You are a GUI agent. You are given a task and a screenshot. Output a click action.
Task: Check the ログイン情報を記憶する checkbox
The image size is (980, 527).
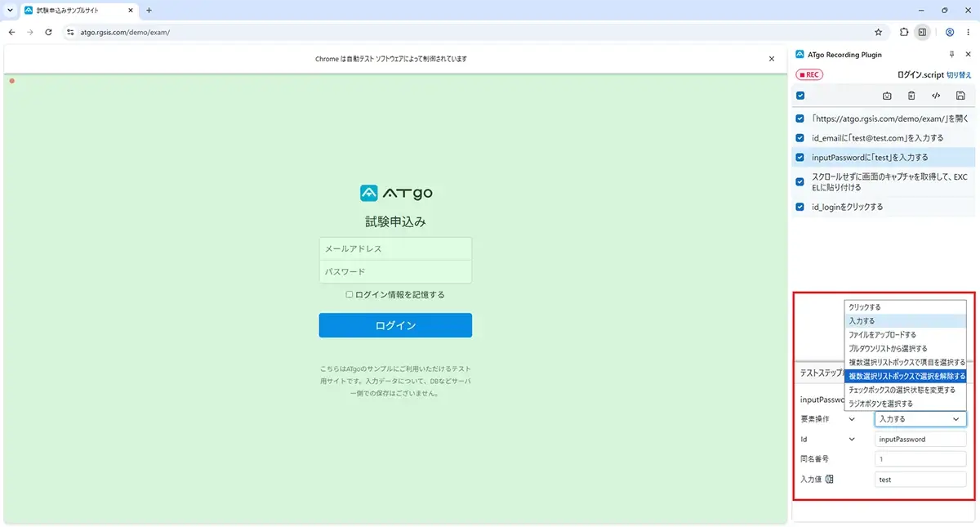tap(350, 295)
